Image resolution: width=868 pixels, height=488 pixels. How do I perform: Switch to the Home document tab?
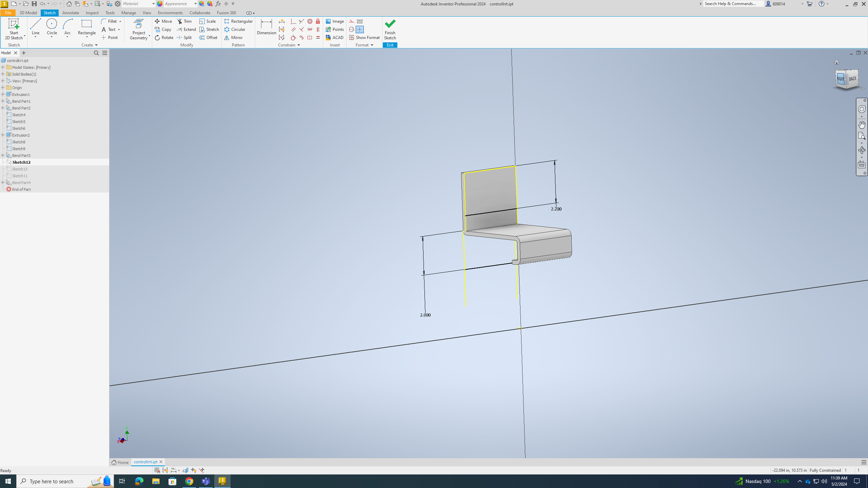(x=120, y=462)
